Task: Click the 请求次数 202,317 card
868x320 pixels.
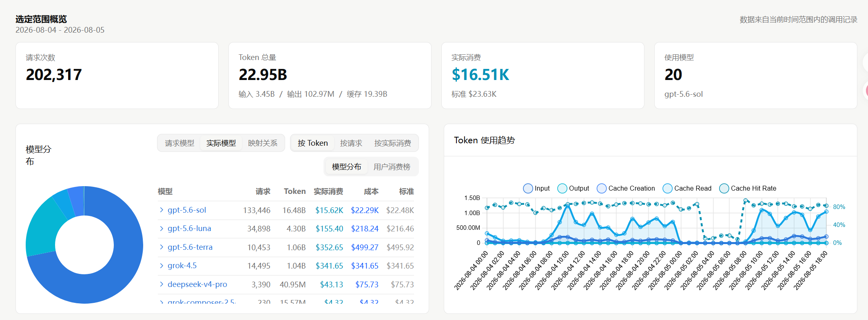Action: (117, 76)
